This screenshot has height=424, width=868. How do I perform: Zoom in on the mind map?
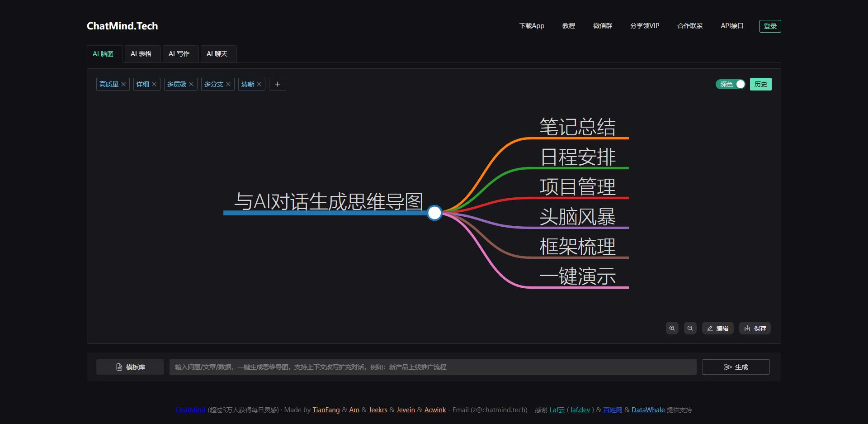(x=672, y=328)
